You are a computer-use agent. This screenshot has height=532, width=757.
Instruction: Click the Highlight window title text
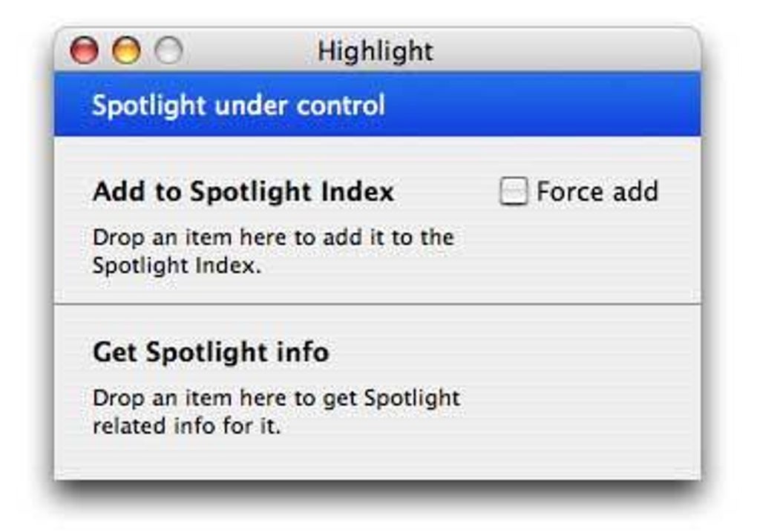coord(376,51)
